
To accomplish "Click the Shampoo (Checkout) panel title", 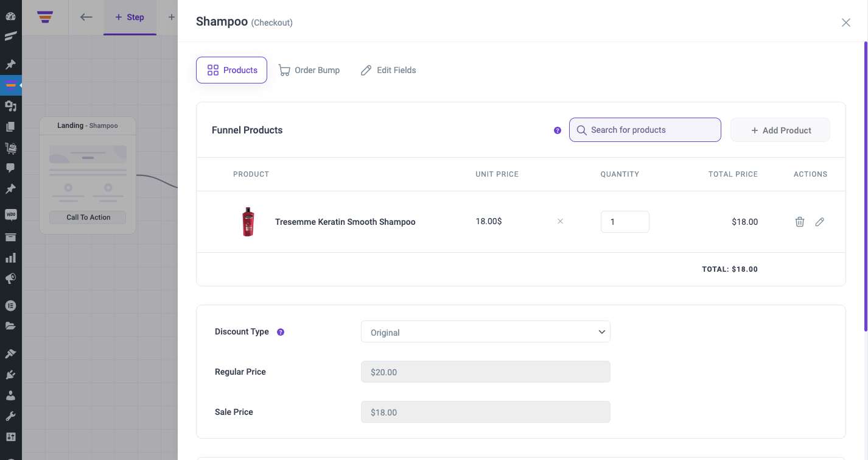I will [x=244, y=22].
